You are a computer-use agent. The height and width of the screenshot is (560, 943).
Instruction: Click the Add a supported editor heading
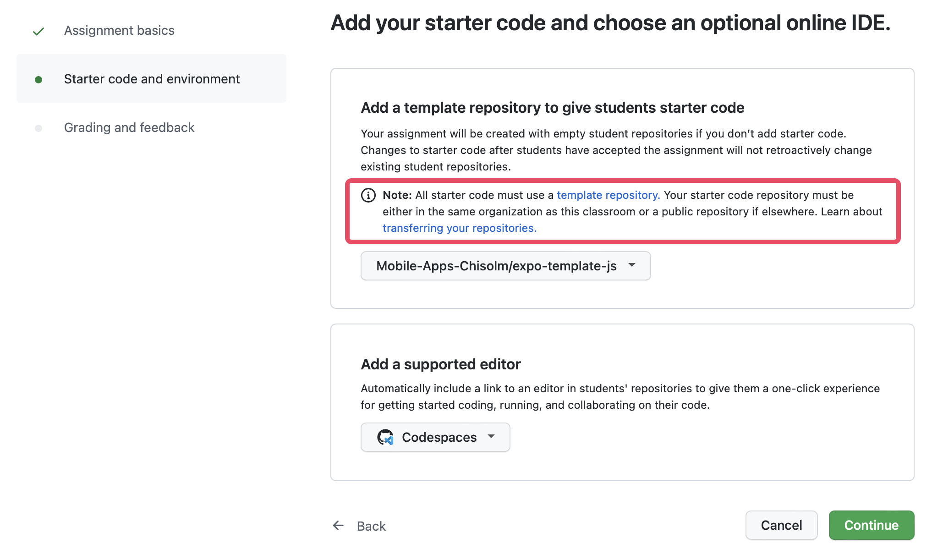coord(440,364)
